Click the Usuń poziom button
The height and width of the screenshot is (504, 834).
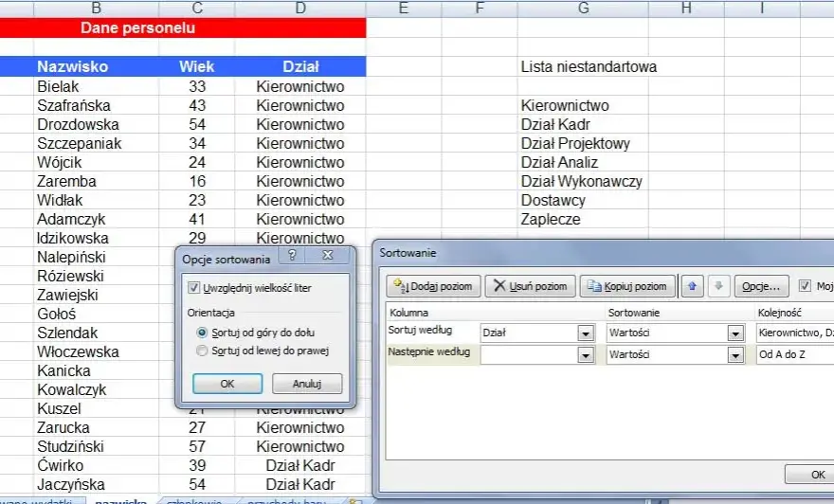(531, 286)
